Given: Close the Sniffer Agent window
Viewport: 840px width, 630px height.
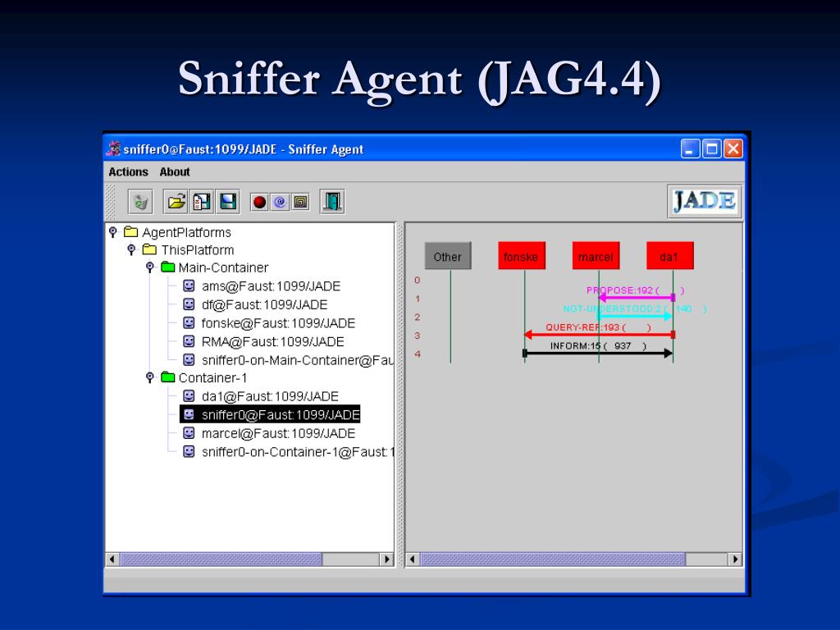Looking at the screenshot, I should [733, 148].
